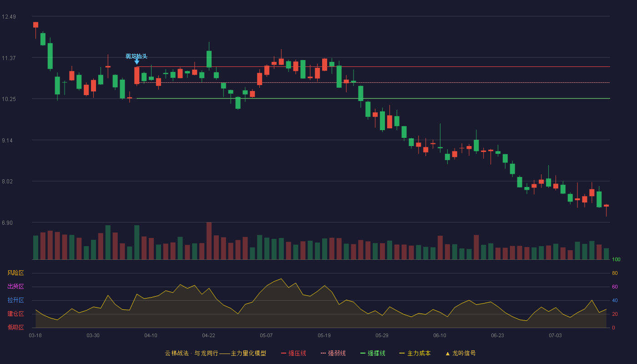Click the green 强撑线 horizontal line
Image resolution: width=637 pixels, height=364 pixels.
pyautogui.click(x=373, y=98)
